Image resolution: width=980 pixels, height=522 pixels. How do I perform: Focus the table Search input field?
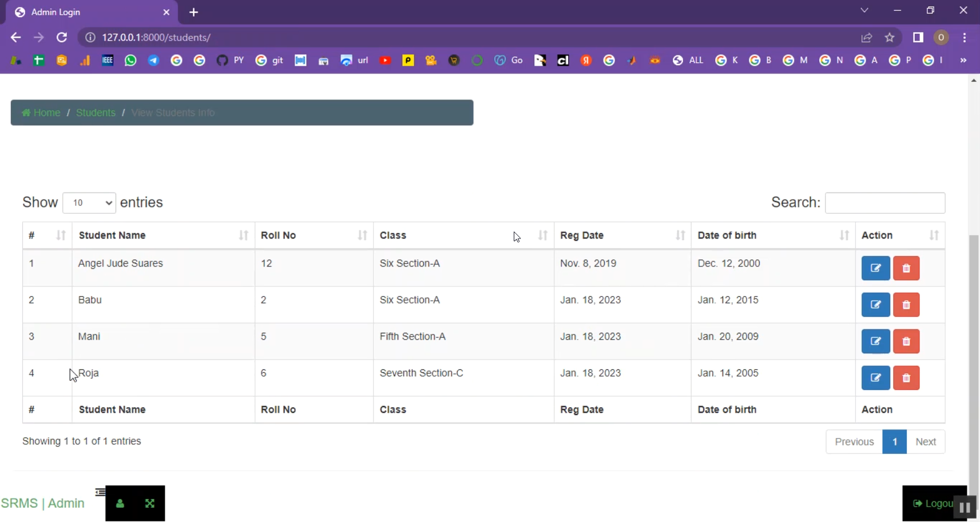(885, 203)
